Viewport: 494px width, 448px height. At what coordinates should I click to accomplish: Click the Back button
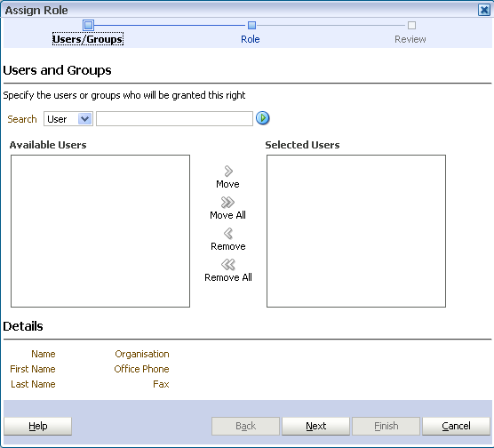pyautogui.click(x=245, y=426)
